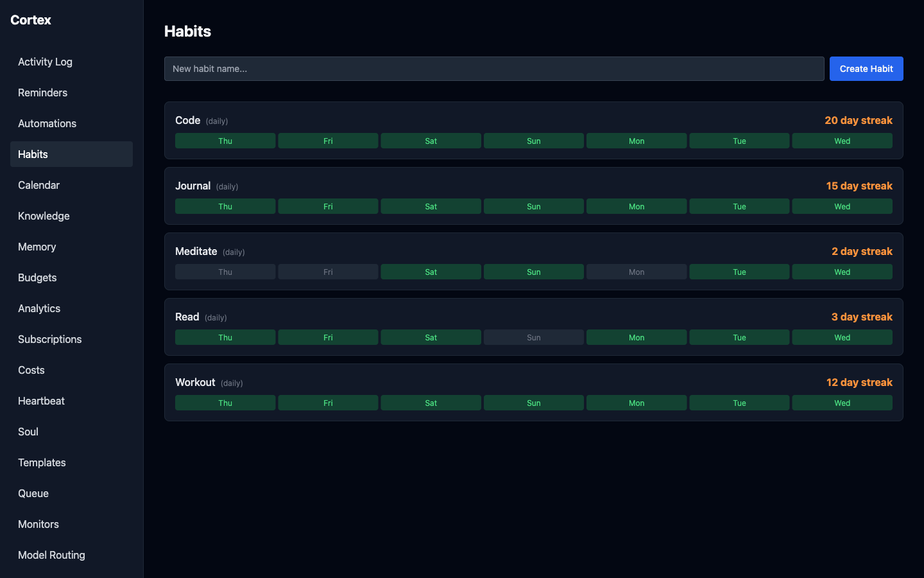Open the Calendar section
Viewport: 924px width, 578px height.
tap(38, 185)
